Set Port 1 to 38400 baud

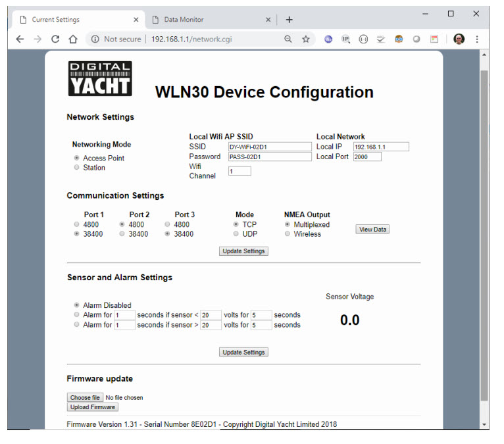[76, 234]
